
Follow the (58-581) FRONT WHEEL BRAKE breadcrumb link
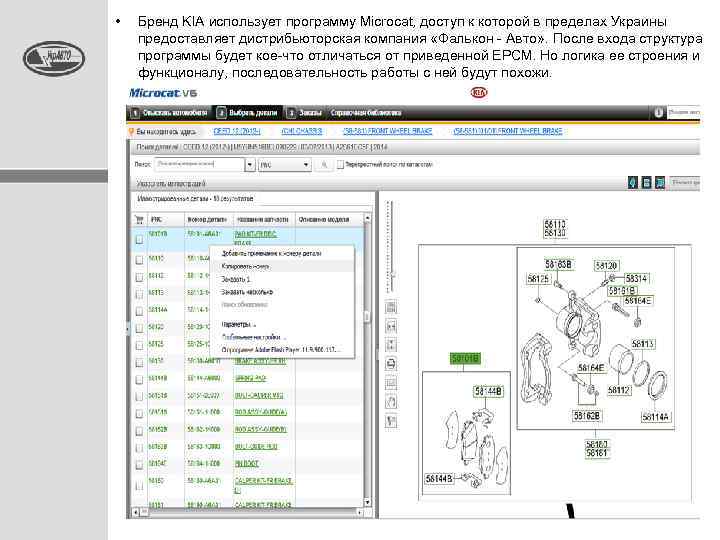coord(388,131)
